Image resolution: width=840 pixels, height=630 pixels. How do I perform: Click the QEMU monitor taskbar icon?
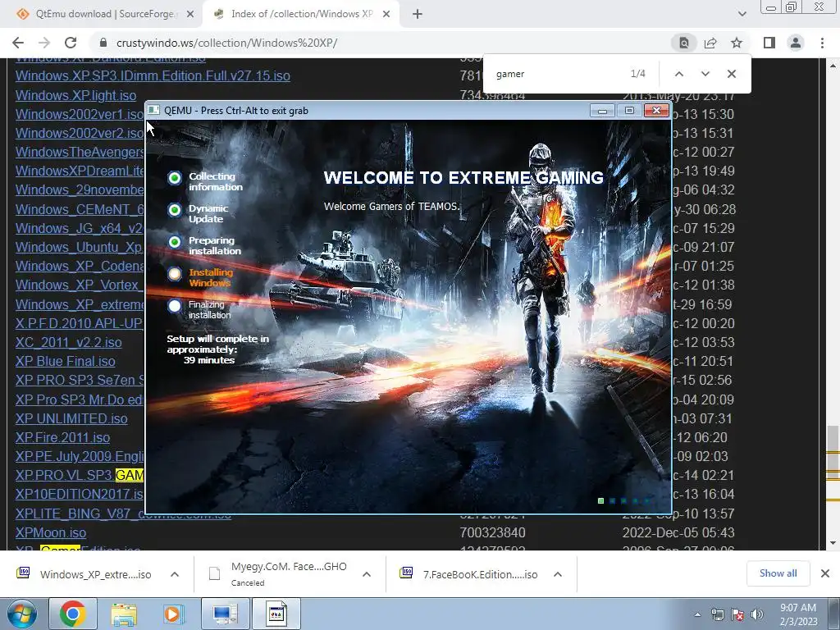[225, 614]
